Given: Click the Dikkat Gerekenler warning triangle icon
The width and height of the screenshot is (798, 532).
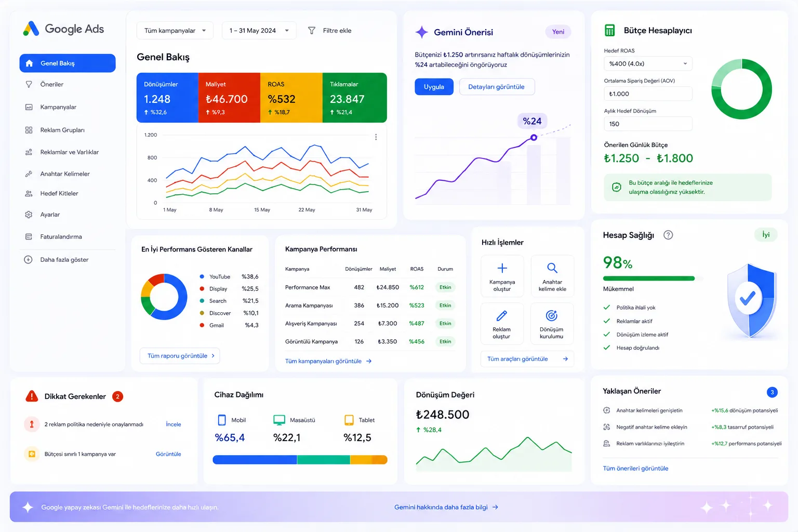Looking at the screenshot, I should tap(32, 396).
